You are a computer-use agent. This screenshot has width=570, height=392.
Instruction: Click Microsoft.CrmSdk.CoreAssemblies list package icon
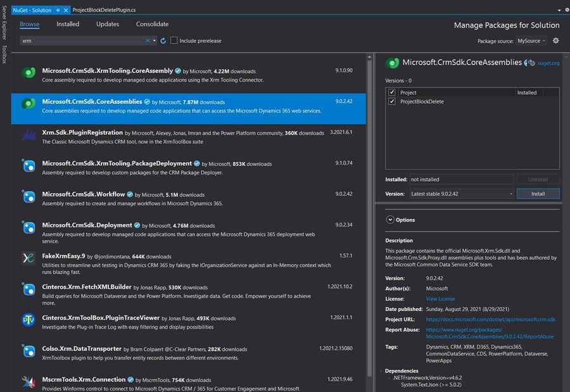[x=28, y=104]
